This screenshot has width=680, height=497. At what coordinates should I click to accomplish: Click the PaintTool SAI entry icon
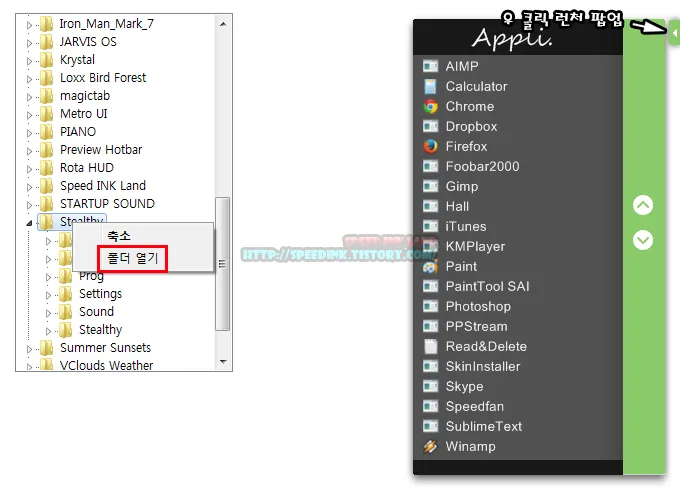point(430,286)
